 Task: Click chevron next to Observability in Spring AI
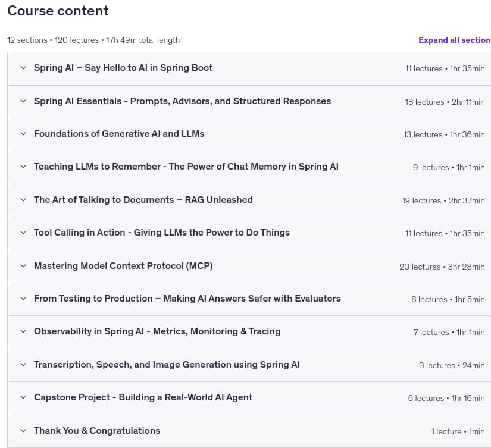[x=23, y=331]
